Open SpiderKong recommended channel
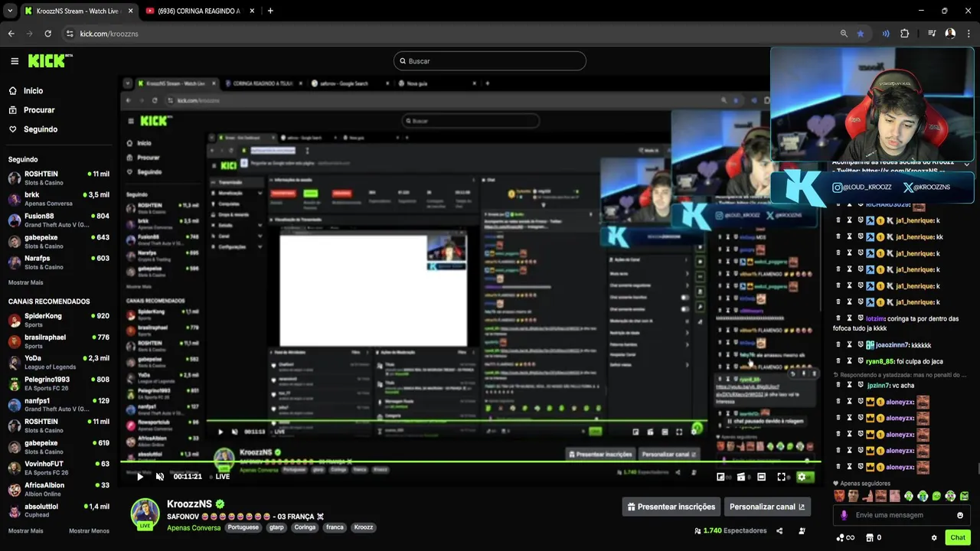Viewport: 980px width, 551px height. 59,320
